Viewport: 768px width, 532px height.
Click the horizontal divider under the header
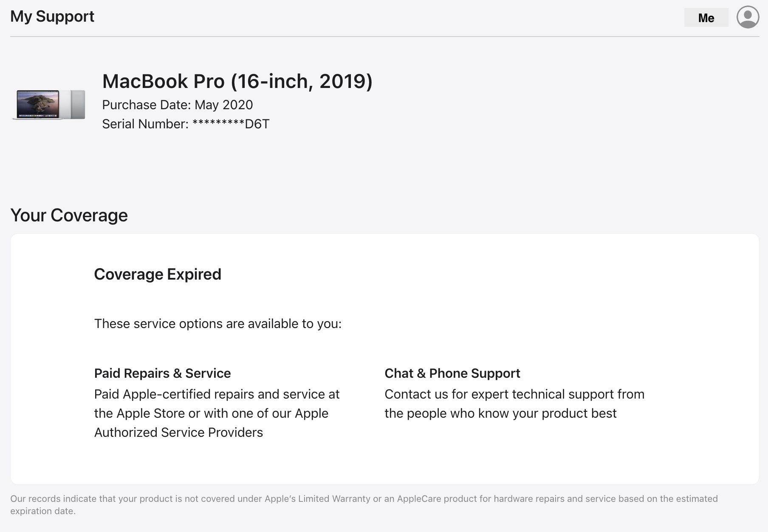pos(384,37)
